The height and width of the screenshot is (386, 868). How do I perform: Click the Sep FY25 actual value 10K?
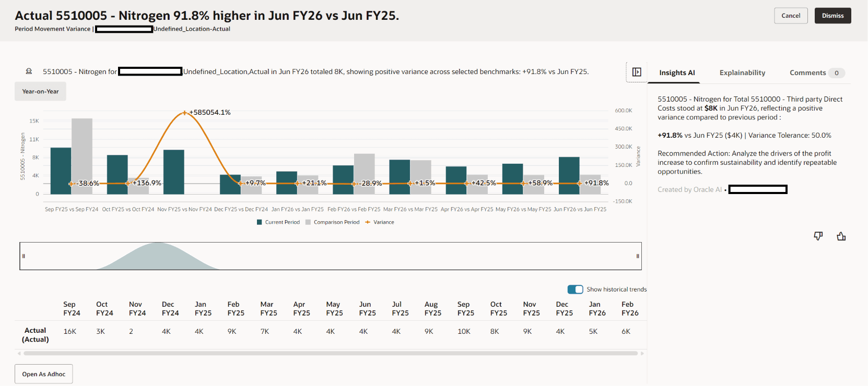point(464,331)
